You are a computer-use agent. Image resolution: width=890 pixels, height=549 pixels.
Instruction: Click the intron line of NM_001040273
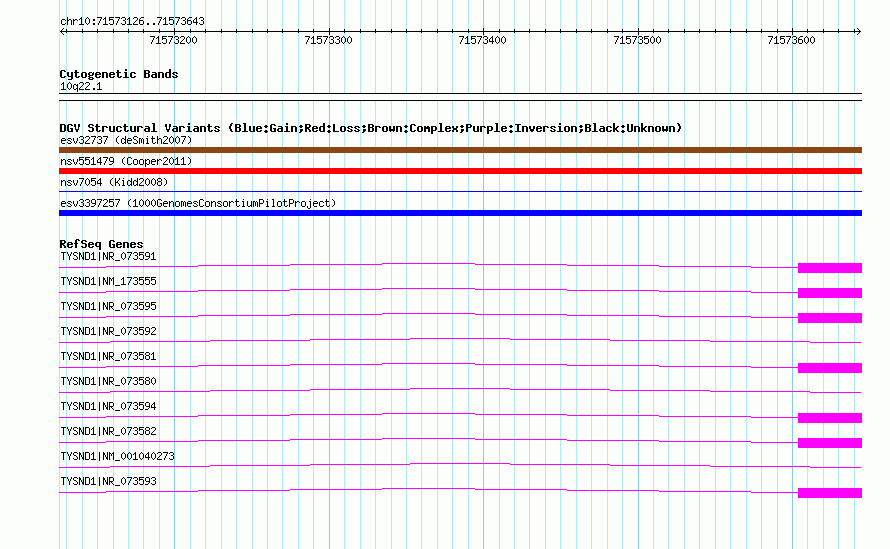[x=460, y=464]
